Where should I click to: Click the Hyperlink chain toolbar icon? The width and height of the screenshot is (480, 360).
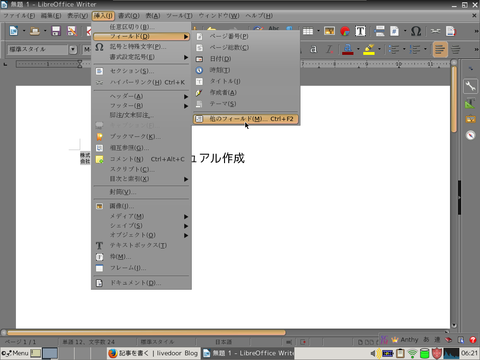point(435,31)
